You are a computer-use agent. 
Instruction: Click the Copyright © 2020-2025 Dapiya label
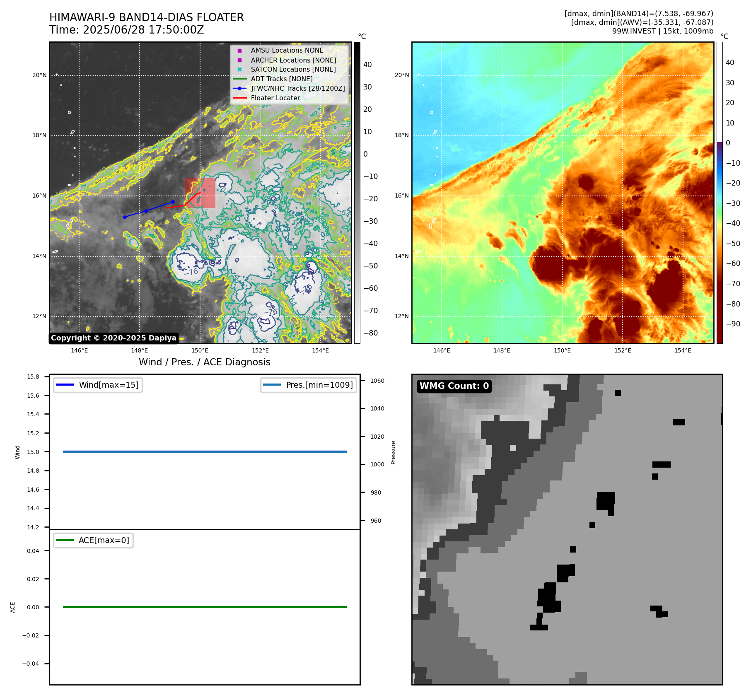[x=114, y=338]
